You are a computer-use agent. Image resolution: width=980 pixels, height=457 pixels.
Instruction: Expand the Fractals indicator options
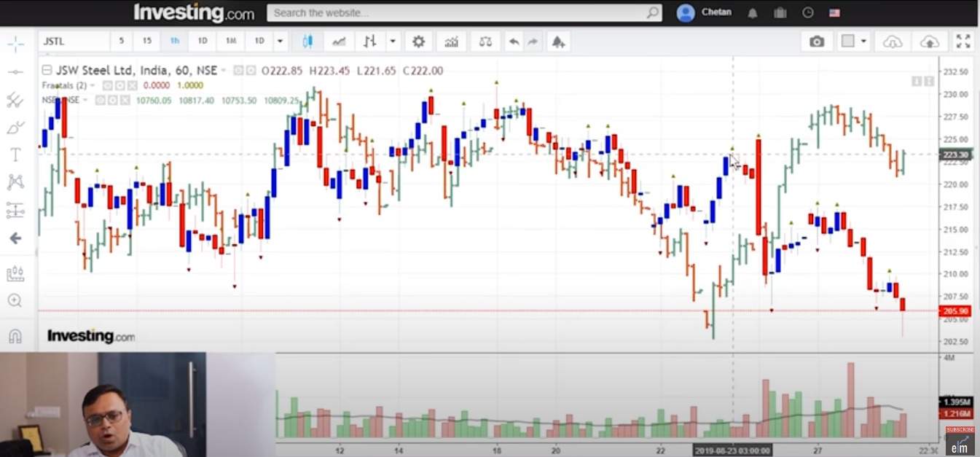point(93,85)
